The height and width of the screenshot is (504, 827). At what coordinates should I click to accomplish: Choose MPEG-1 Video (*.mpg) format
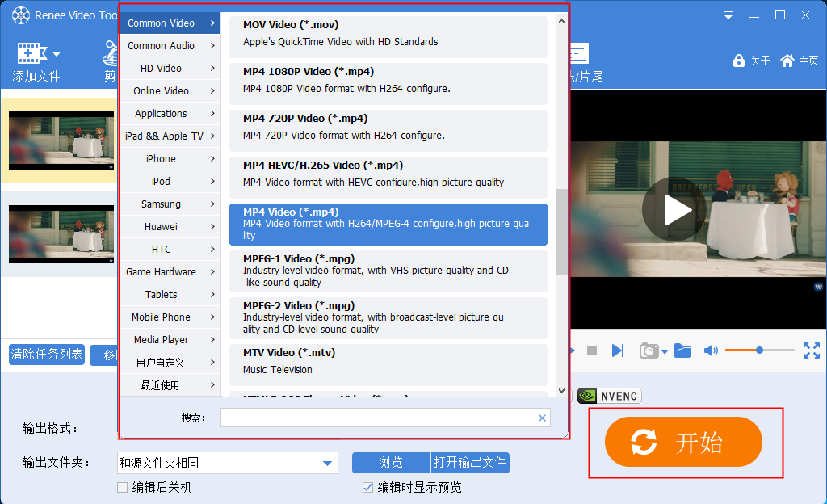388,271
